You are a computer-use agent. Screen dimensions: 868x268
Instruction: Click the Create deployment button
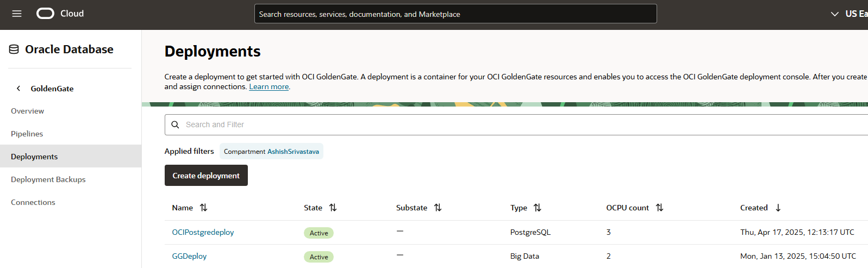[206, 175]
